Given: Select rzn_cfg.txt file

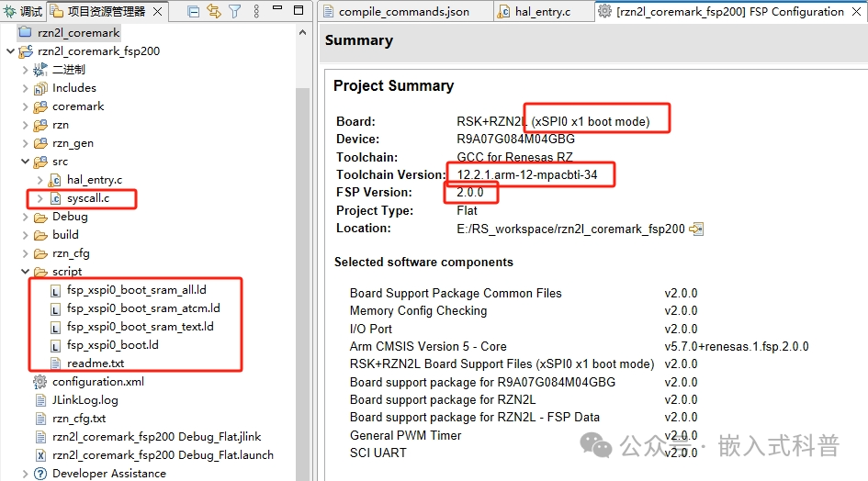Looking at the screenshot, I should tap(79, 419).
